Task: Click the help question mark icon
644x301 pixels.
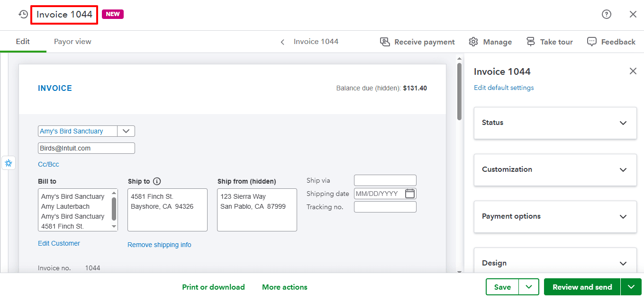Action: (x=606, y=14)
